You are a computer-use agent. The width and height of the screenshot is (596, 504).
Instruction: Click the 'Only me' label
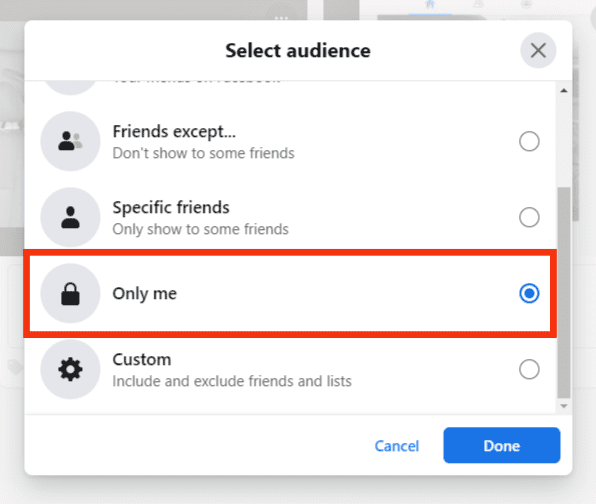coord(144,293)
